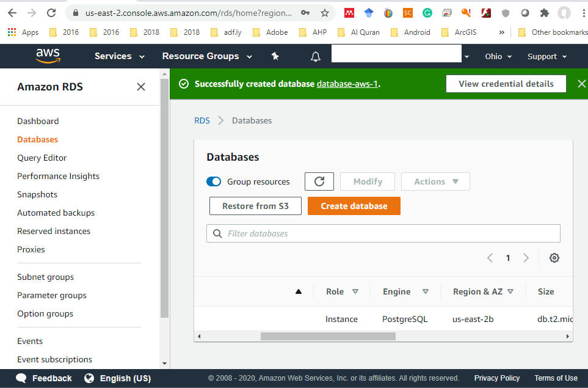This screenshot has height=388, width=588.
Task: Open the database-aws-1 link in banner
Action: coord(347,84)
